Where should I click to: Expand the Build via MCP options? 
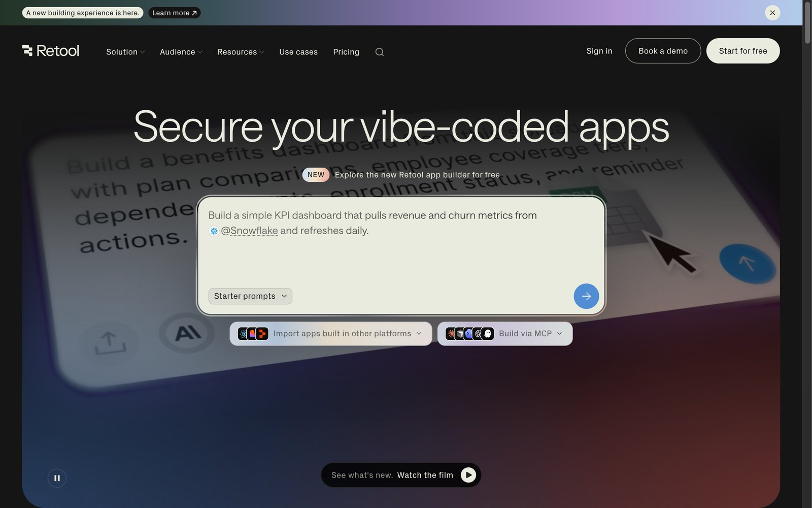click(505, 334)
